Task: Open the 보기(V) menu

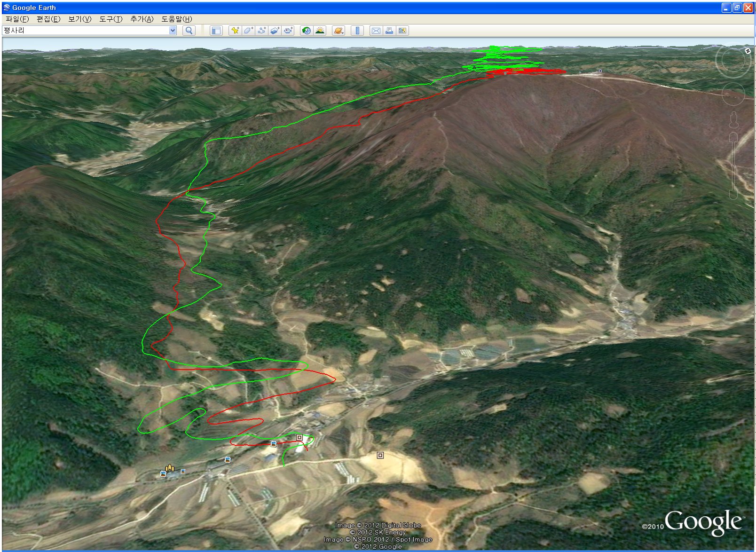Action: (79, 19)
